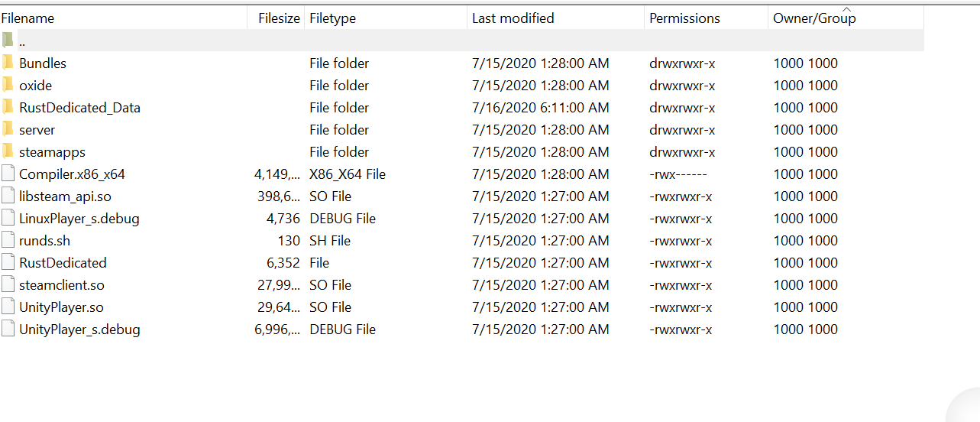Toggle sort arrow on Owner/Group column
The height and width of the screenshot is (422, 980).
tap(846, 8)
